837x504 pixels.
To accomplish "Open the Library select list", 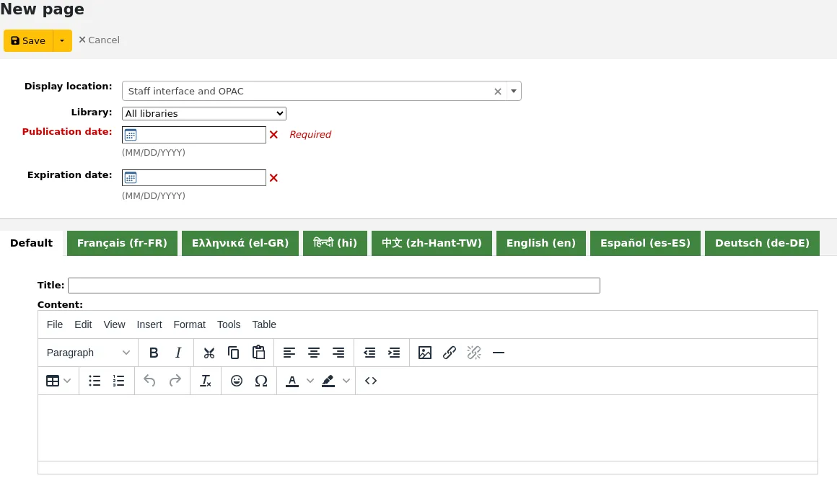I will 204,114.
